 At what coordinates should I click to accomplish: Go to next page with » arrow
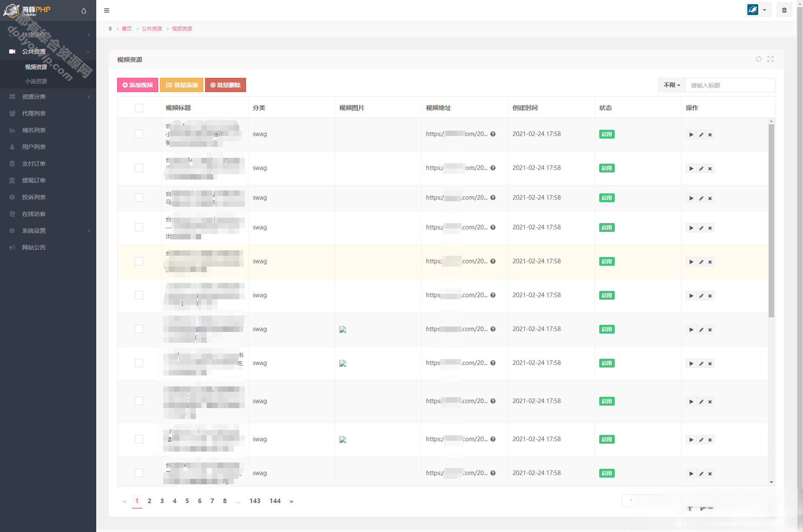coord(291,501)
